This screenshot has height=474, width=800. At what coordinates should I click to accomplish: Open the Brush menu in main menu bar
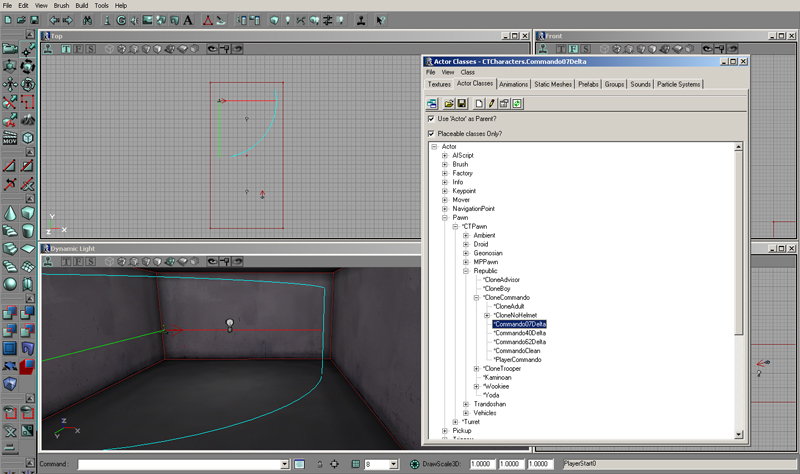(61, 6)
